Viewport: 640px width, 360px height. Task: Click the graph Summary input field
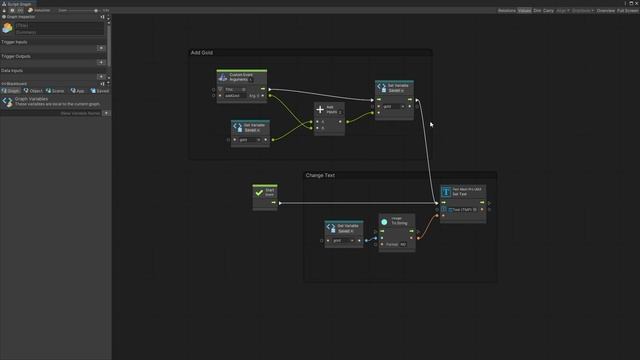60,32
